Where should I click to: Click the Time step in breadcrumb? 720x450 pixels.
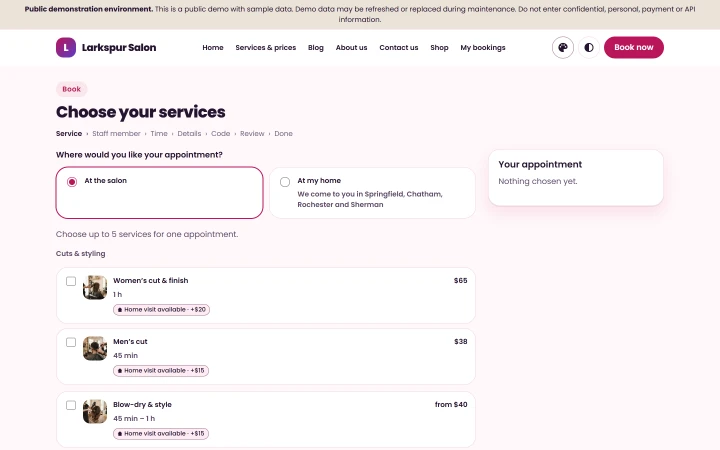pos(159,134)
